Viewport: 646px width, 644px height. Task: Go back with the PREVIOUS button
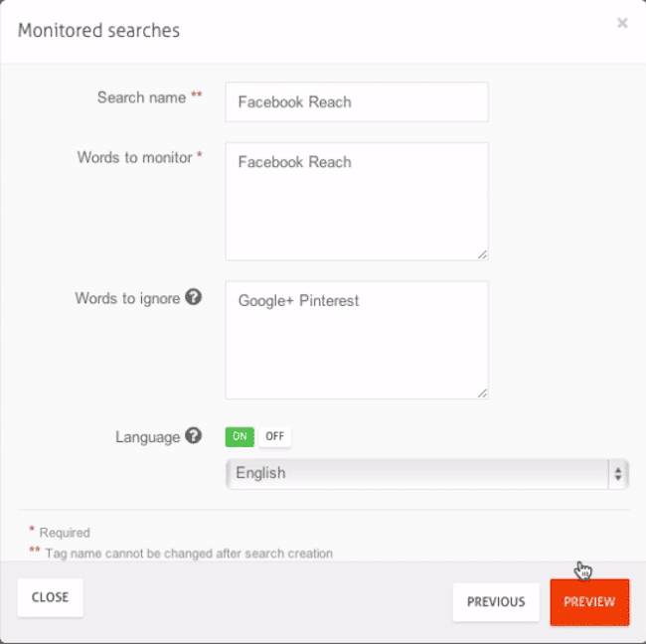pyautogui.click(x=496, y=602)
